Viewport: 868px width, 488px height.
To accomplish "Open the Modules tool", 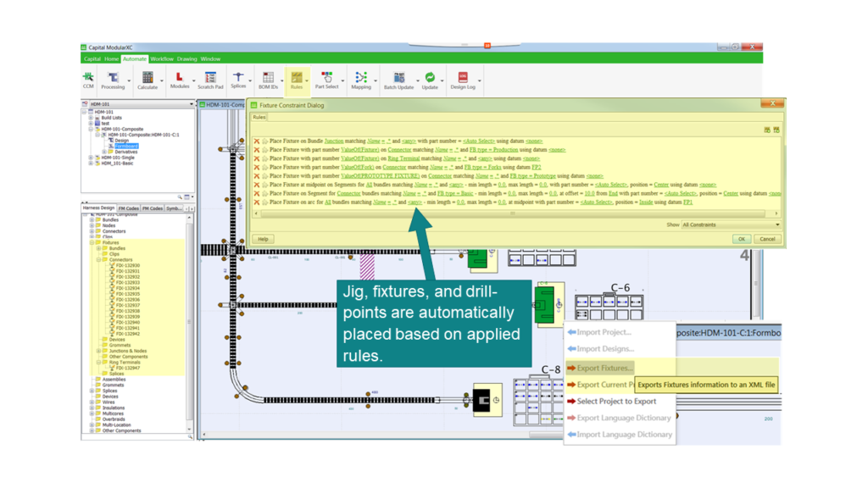I will pyautogui.click(x=180, y=80).
